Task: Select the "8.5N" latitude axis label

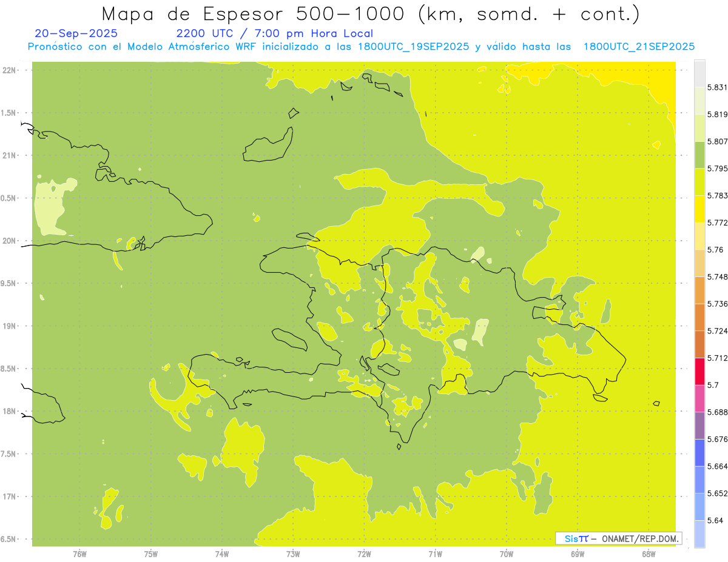Action: pyautogui.click(x=9, y=369)
